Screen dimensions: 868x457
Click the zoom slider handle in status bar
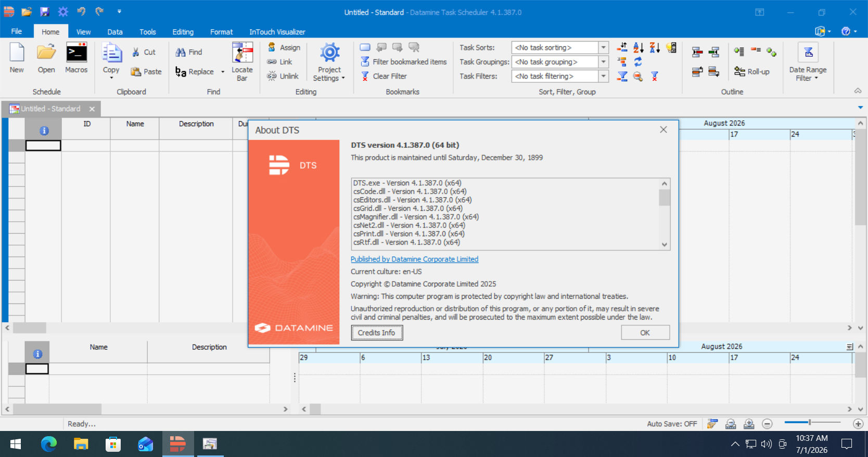(x=810, y=422)
